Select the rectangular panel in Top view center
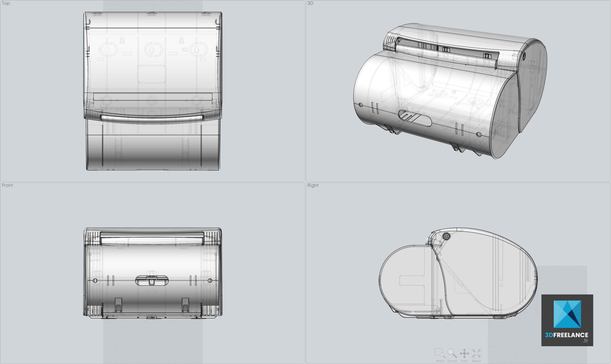 point(152,74)
